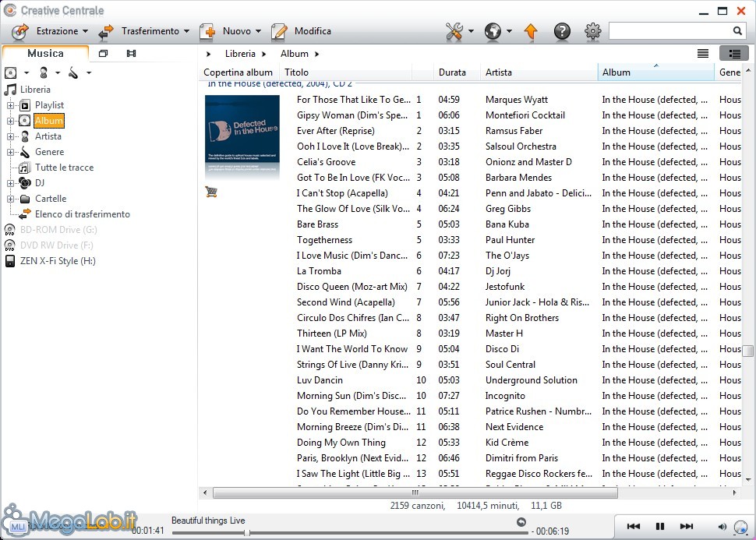This screenshot has width=756, height=540.
Task: Expand the dropdown arrow beside Estrazione
Action: (x=85, y=31)
